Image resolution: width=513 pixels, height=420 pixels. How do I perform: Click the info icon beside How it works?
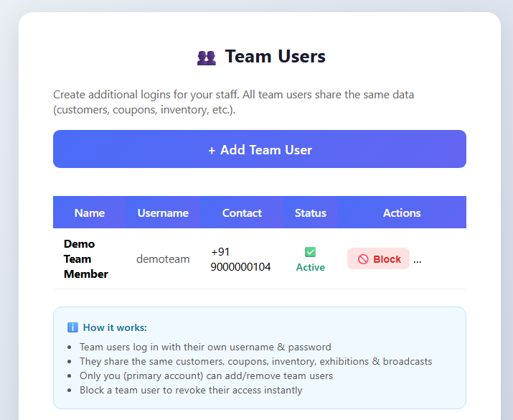(x=72, y=327)
